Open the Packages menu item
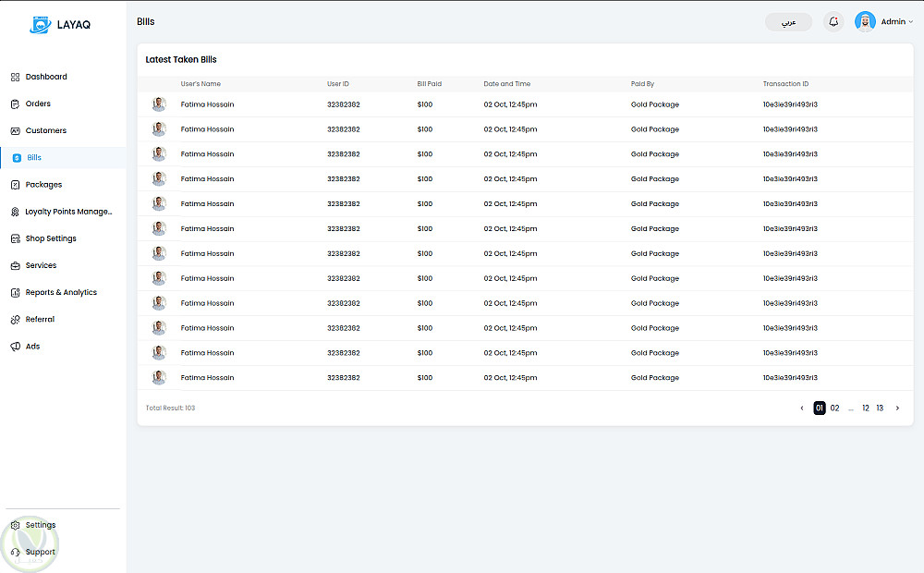The height and width of the screenshot is (573, 924). (63, 185)
